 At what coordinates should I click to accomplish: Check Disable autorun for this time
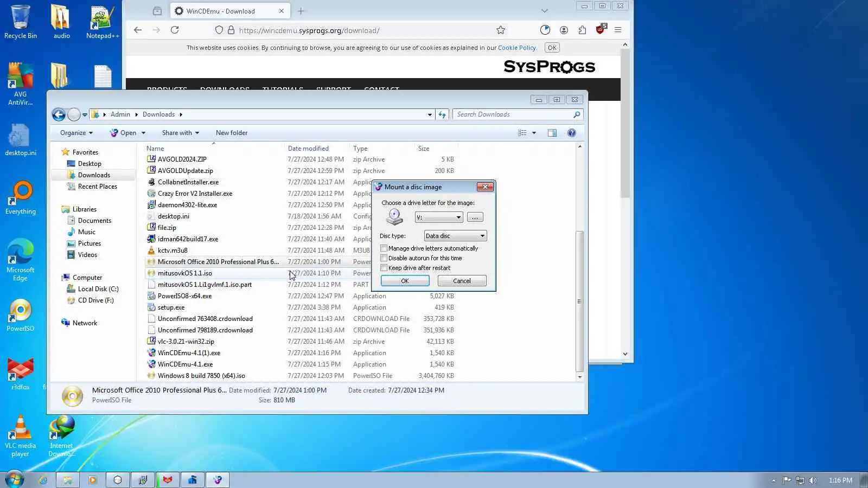(x=384, y=258)
